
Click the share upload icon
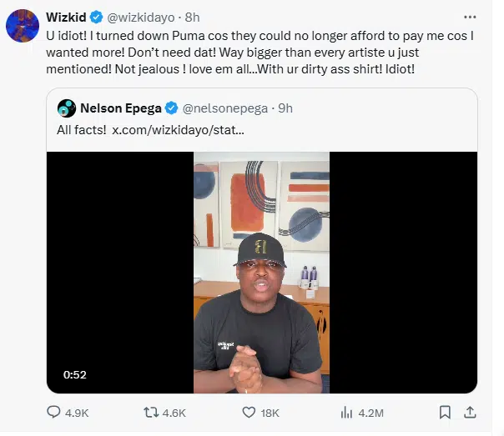coord(470,412)
